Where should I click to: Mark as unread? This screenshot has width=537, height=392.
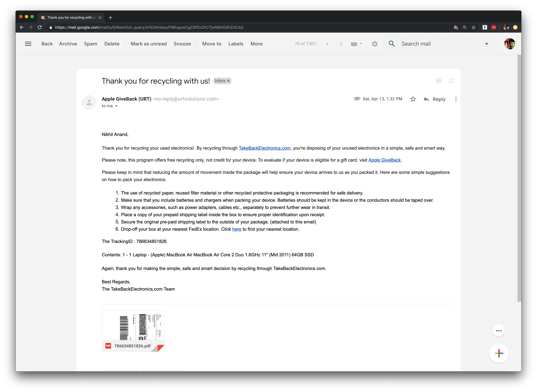click(x=149, y=44)
